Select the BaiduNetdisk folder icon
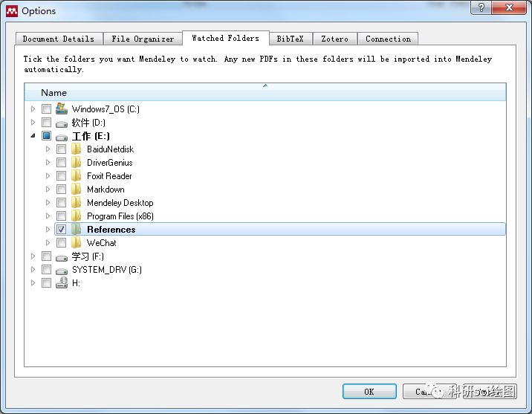Viewport: 532px width, 414px height. (x=77, y=149)
